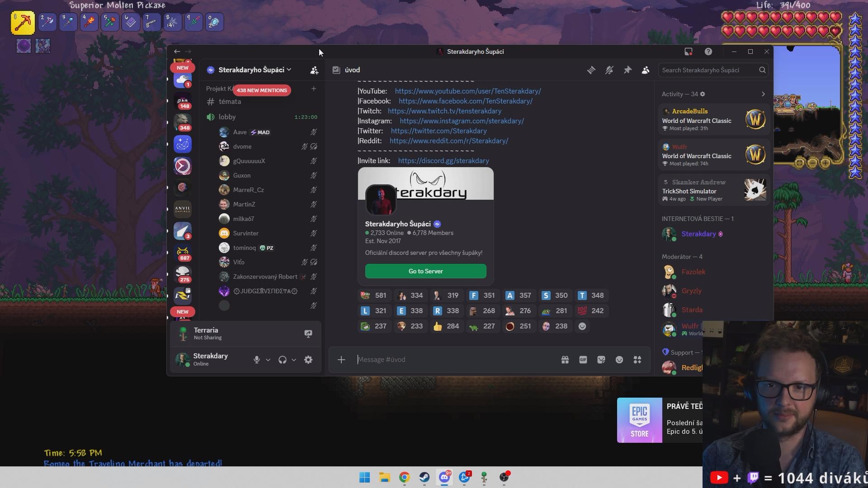Click the thumbs up 284 reaction
Image resolution: width=868 pixels, height=488 pixels.
(446, 326)
